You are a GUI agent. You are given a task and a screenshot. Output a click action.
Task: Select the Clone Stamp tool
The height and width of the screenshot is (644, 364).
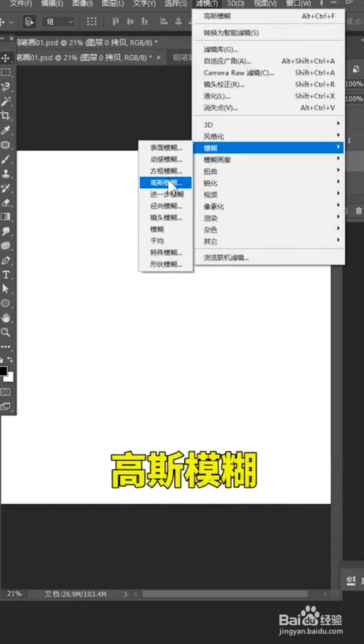click(x=6, y=174)
